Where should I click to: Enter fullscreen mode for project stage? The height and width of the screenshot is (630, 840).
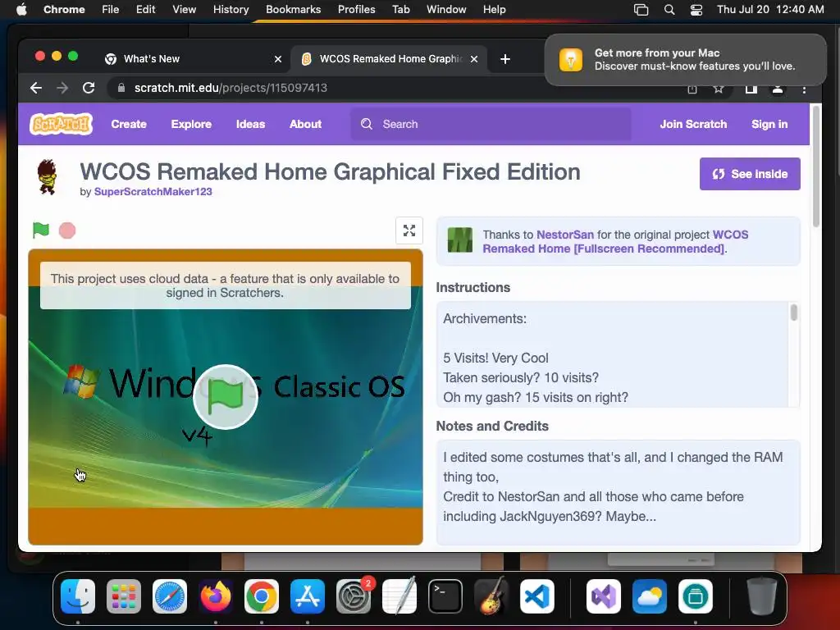point(409,231)
